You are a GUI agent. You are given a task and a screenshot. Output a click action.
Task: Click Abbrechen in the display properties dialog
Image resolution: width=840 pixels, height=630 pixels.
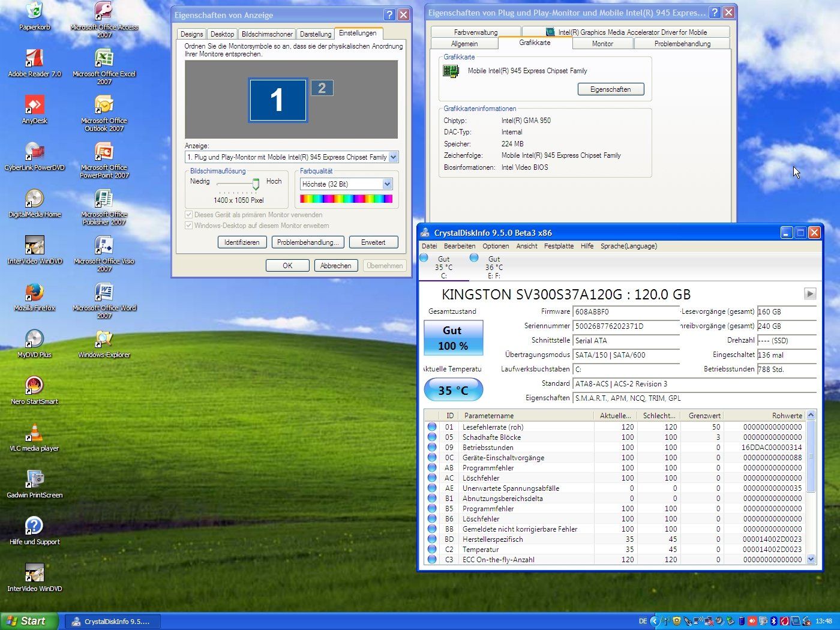coord(335,266)
